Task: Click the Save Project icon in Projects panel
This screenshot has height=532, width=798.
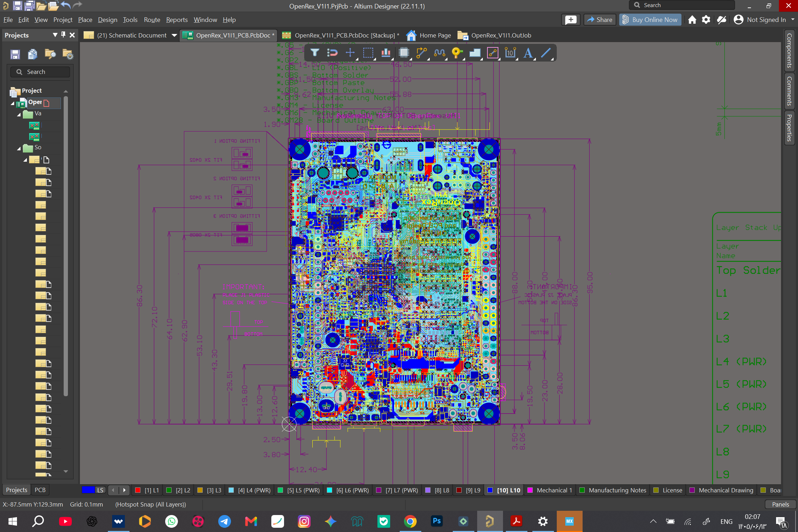Action: click(x=15, y=54)
